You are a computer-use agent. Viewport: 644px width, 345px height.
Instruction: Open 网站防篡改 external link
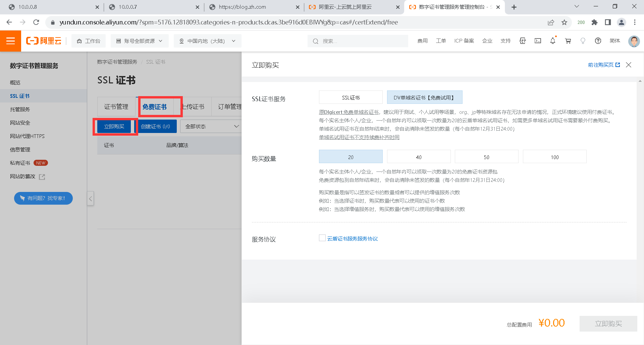(27, 176)
